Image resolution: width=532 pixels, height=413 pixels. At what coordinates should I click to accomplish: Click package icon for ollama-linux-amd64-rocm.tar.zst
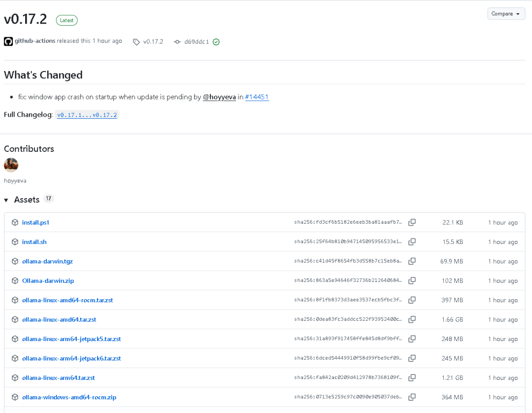[x=15, y=300]
